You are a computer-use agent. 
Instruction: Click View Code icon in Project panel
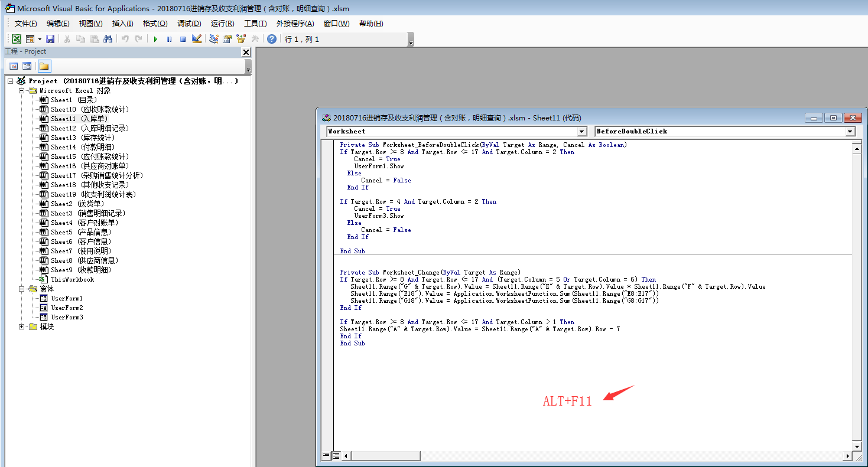14,66
